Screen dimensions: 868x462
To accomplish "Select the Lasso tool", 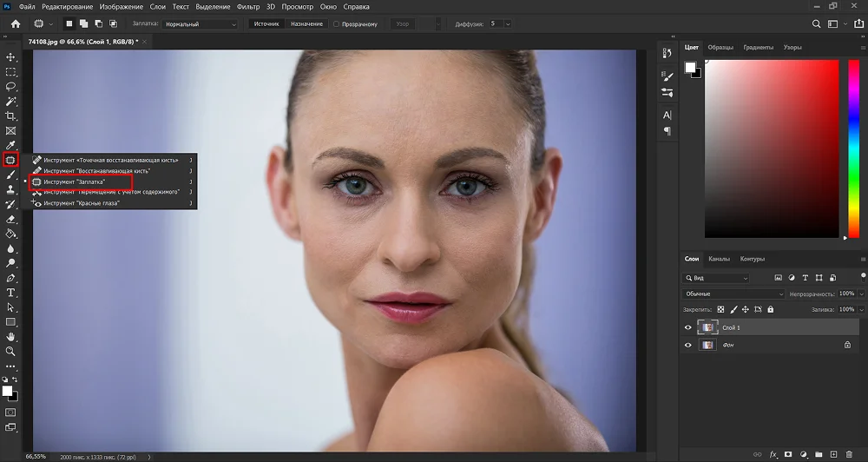I will click(x=10, y=87).
